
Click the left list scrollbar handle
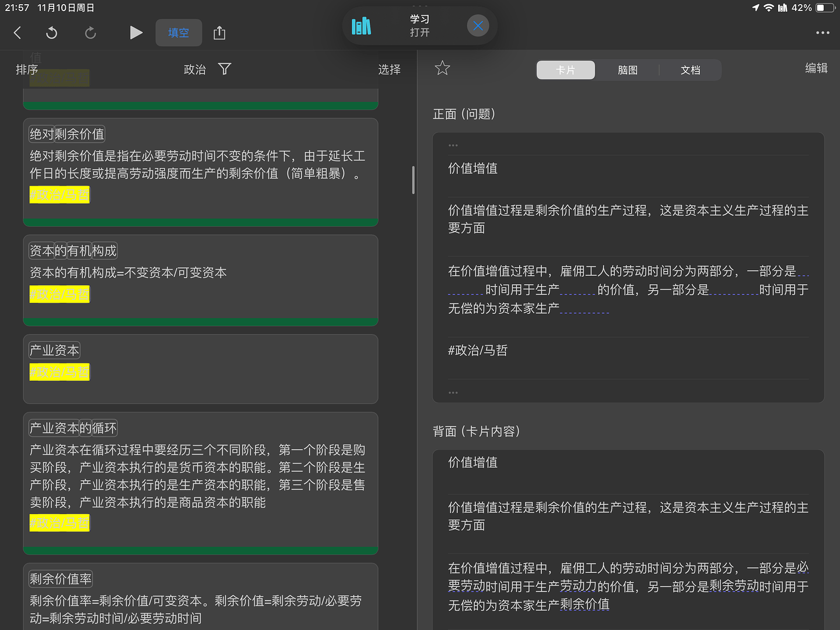pyautogui.click(x=413, y=180)
